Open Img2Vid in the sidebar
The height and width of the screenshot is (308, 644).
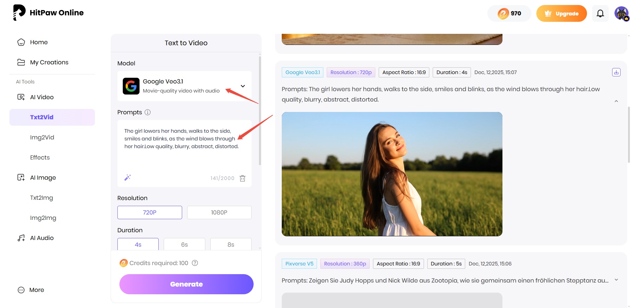point(42,137)
